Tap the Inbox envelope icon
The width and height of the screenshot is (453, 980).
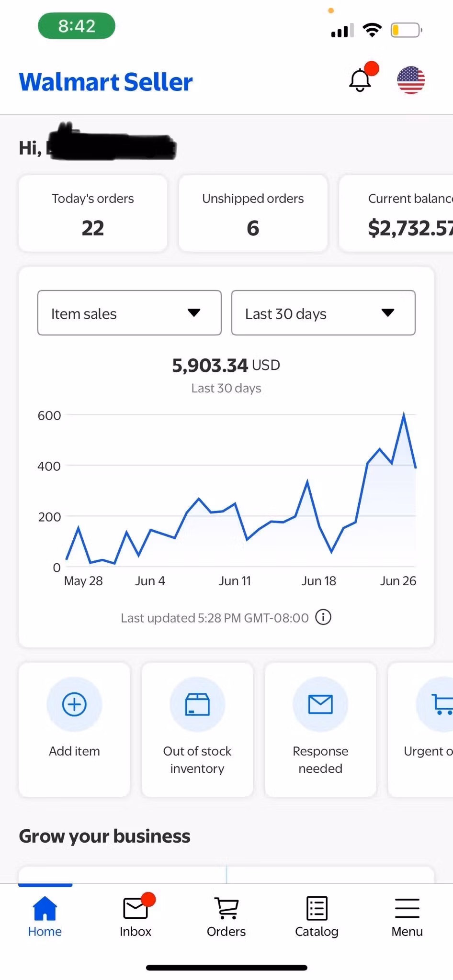[136, 908]
